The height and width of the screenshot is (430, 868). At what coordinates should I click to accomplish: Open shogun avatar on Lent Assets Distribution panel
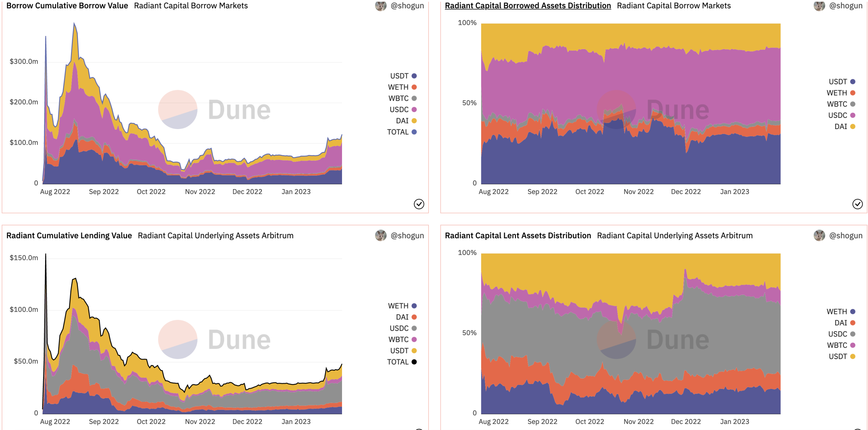coord(819,235)
